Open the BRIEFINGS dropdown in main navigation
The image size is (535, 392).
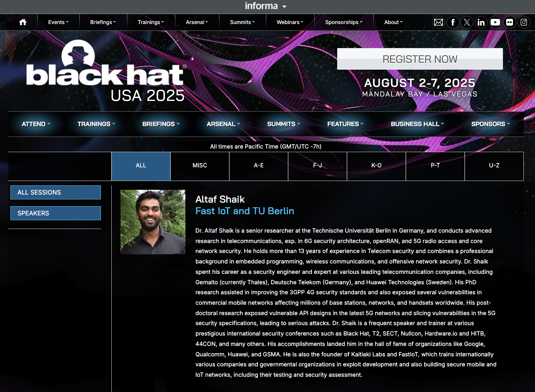coord(161,124)
